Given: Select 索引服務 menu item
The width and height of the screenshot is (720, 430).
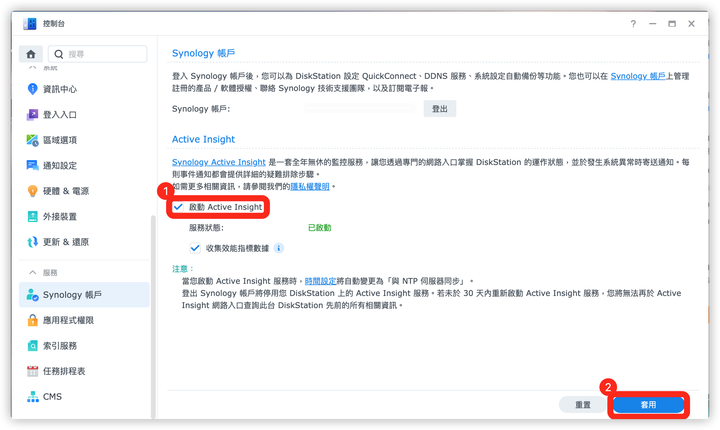Looking at the screenshot, I should pos(84,346).
